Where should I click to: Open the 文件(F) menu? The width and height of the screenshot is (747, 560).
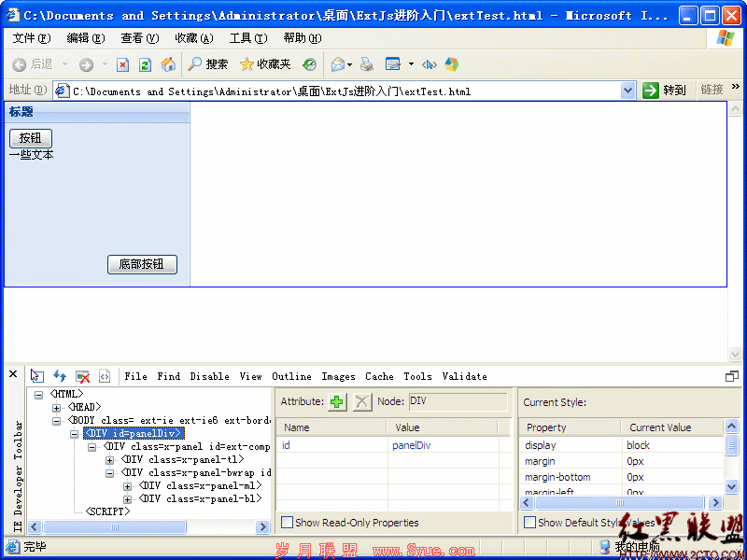point(32,38)
